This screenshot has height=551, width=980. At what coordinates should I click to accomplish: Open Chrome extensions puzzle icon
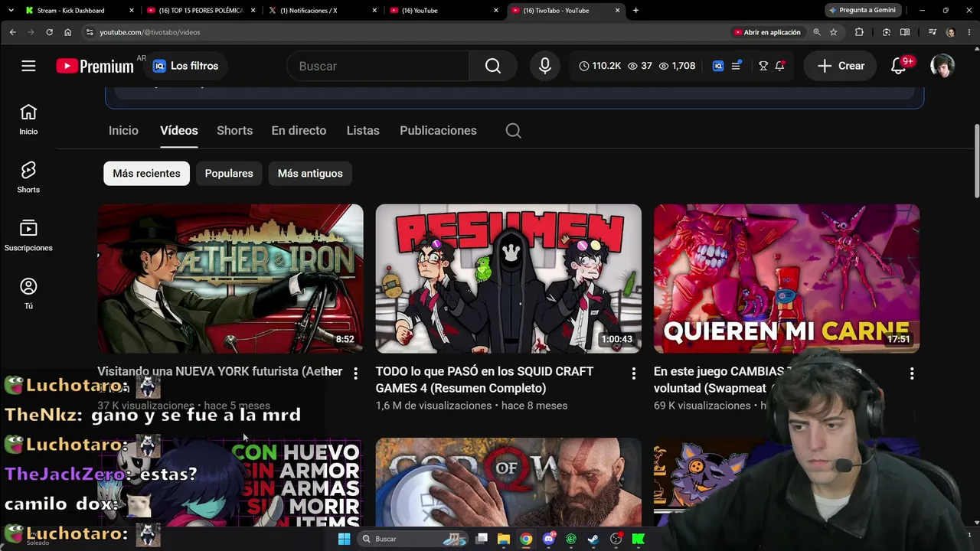pyautogui.click(x=859, y=32)
